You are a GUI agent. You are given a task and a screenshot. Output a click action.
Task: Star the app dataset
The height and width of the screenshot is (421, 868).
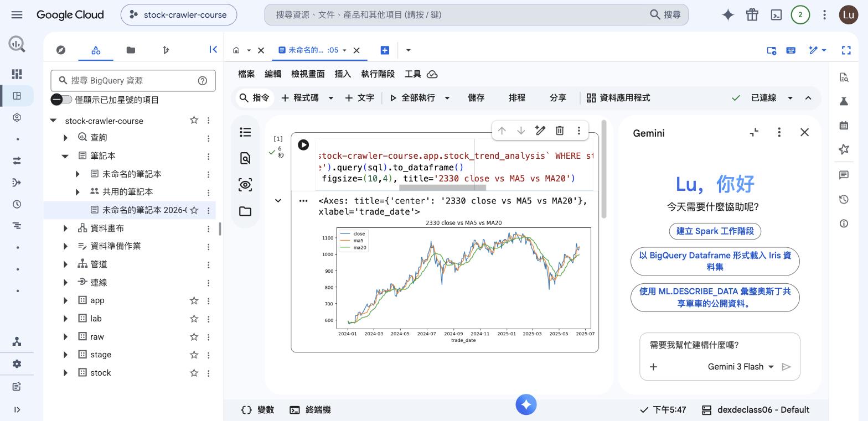(194, 300)
